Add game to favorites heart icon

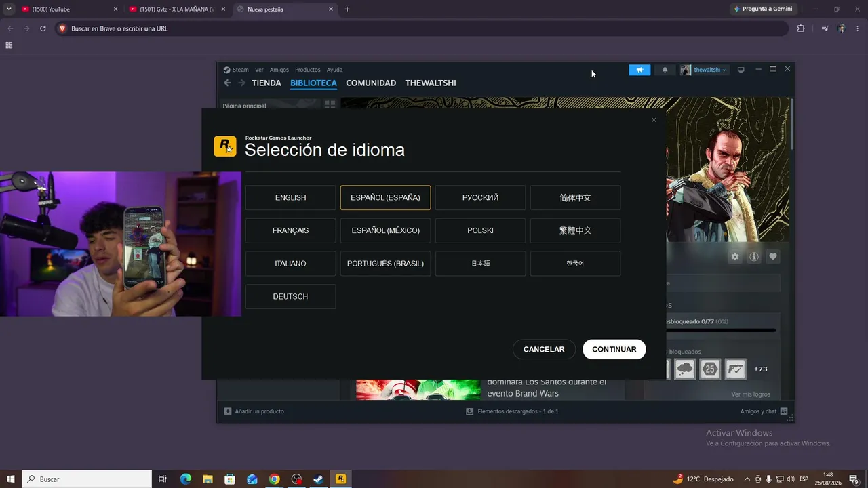click(773, 257)
